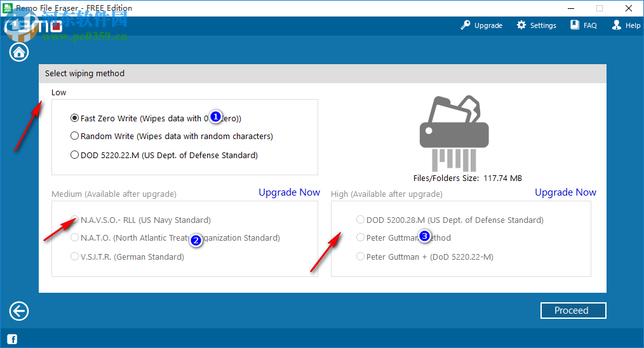Click the Proceed button
Screen dimensions: 644x348
[x=574, y=311]
